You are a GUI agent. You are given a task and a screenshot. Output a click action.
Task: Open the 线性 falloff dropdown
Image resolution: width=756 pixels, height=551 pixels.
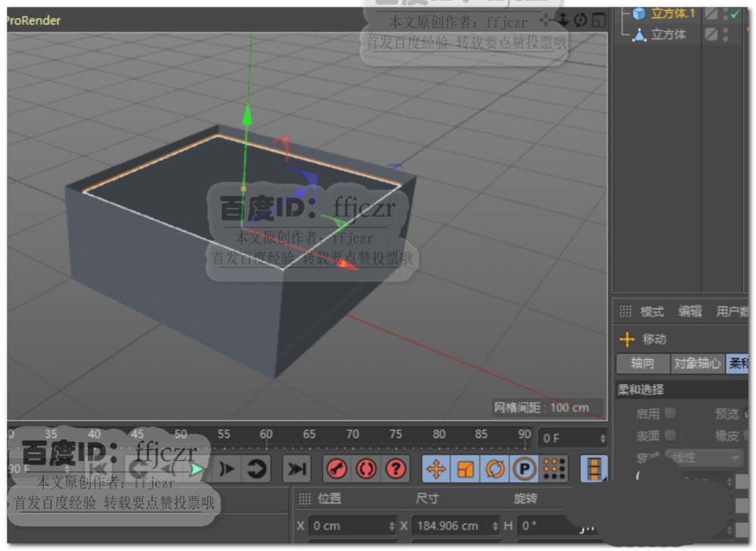click(x=705, y=457)
